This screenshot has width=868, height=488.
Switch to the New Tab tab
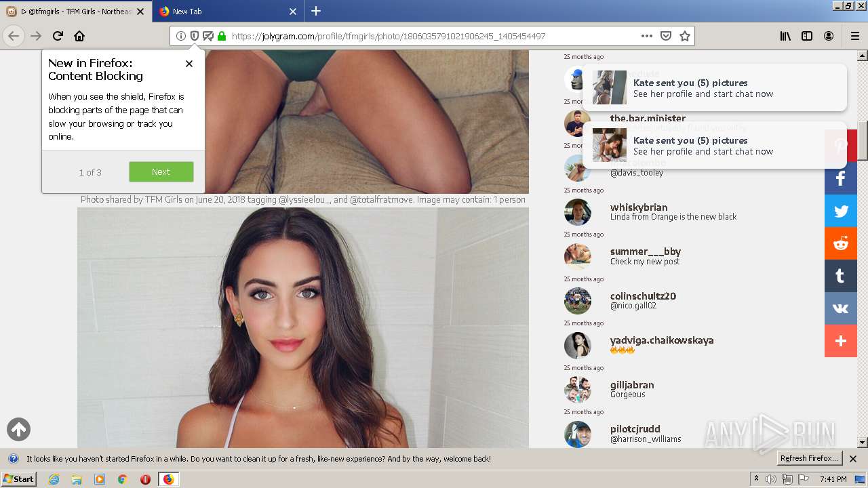(229, 12)
